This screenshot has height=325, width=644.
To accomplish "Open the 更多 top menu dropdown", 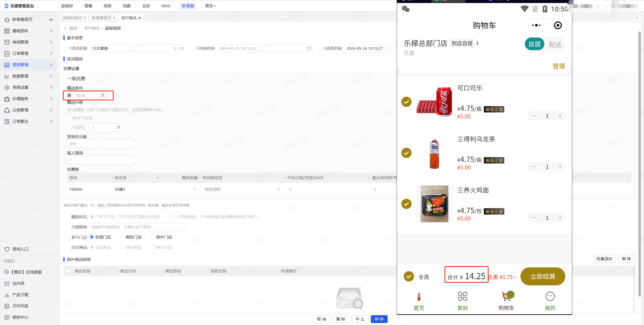I will [x=210, y=6].
